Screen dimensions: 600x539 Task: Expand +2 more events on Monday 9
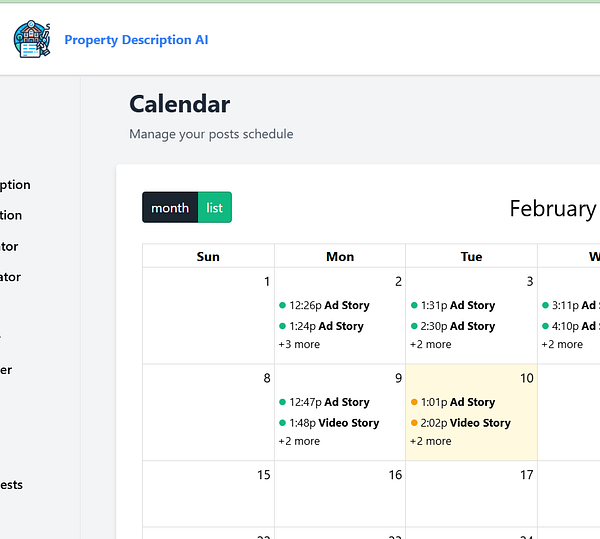coord(299,441)
